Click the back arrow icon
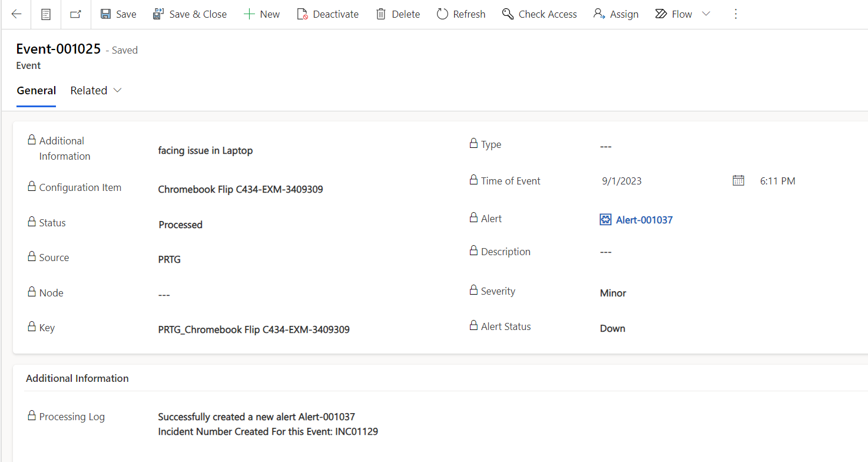Screen dimensions: 868x462 click(16, 14)
